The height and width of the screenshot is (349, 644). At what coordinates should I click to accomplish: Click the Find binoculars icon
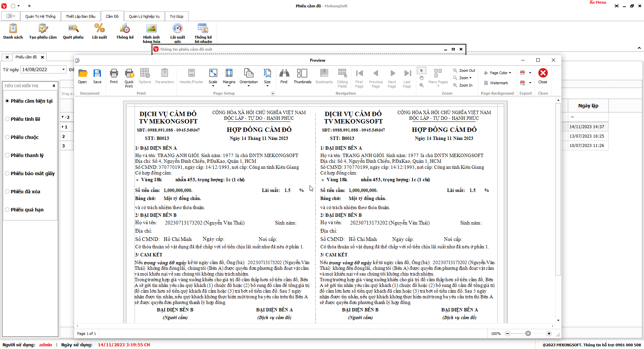point(284,76)
